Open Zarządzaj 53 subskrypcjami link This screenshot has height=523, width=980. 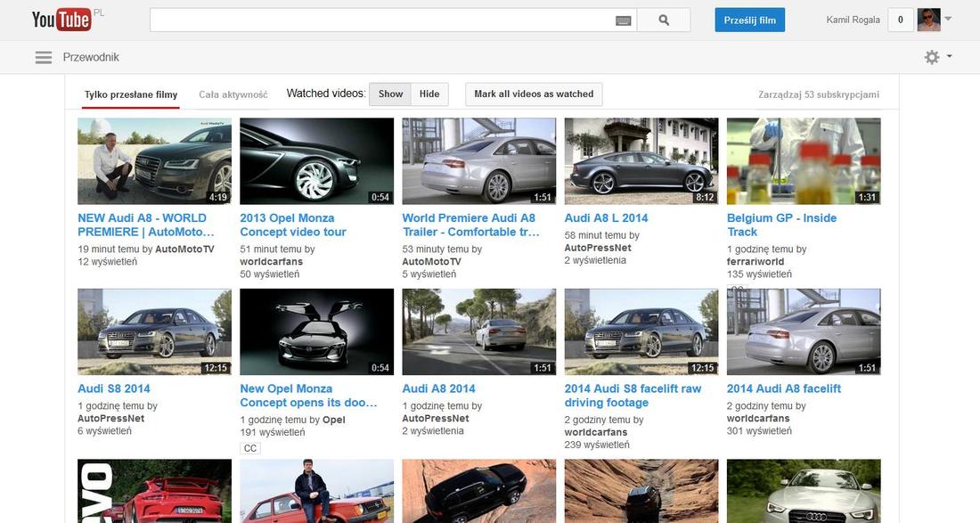click(818, 95)
